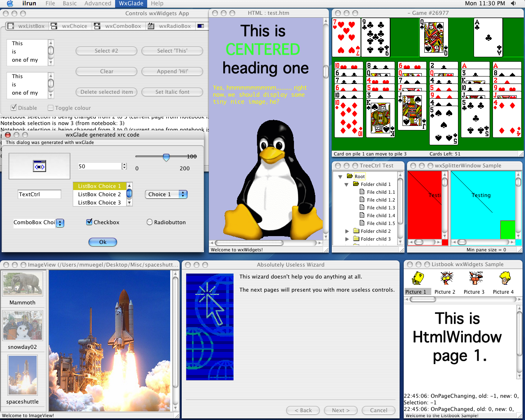Click the volume icon in menu bar
Viewport: 525px width, 420px height.
pos(513,3)
